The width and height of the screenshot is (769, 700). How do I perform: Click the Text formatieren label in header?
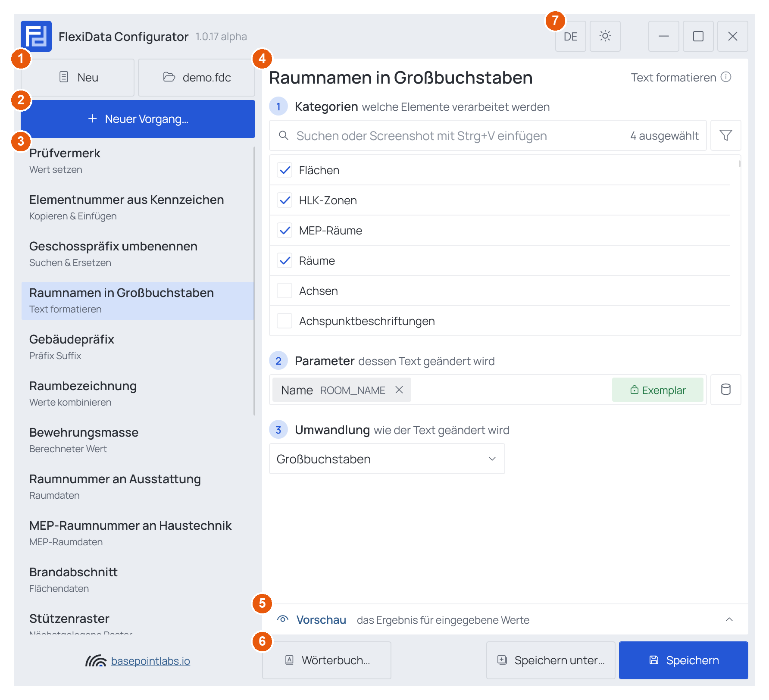pyautogui.click(x=673, y=78)
